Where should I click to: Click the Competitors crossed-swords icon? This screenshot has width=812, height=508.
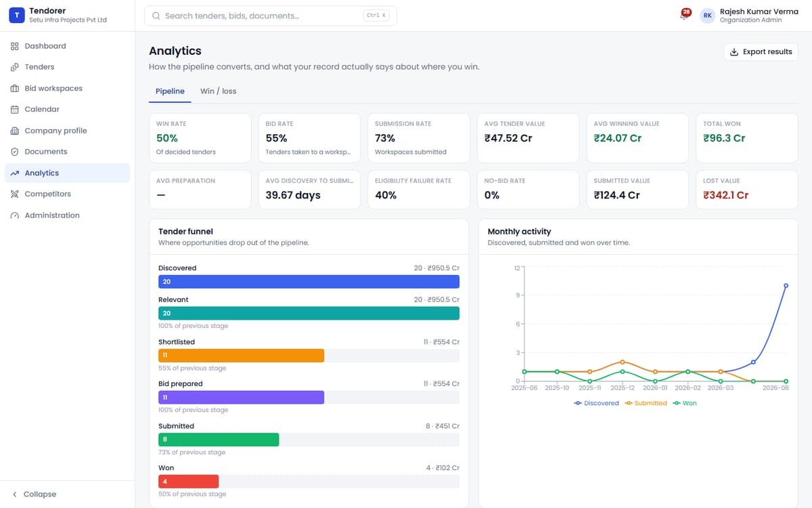click(15, 194)
